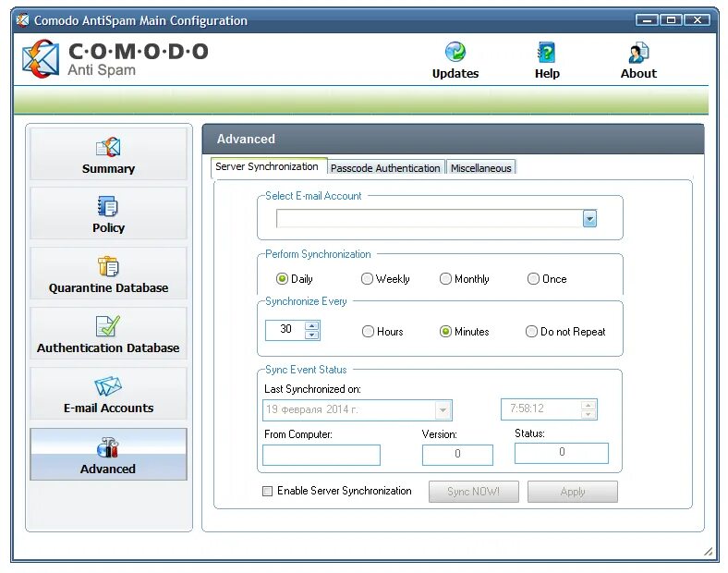The height and width of the screenshot is (573, 728).
Task: Click the 'Last Synchronized on:' label
Action: [312, 389]
